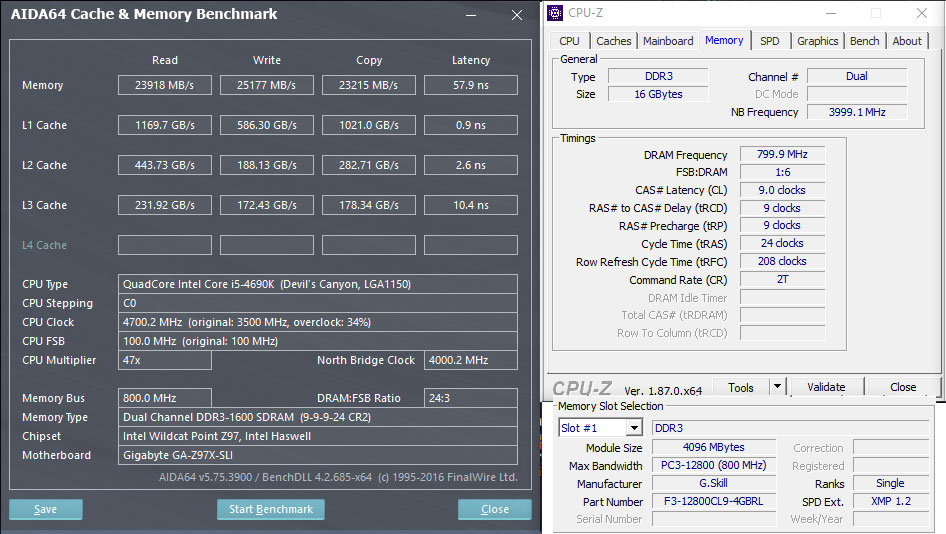The height and width of the screenshot is (534, 946).
Task: Click the AIDA64 Close button
Action: click(495, 509)
